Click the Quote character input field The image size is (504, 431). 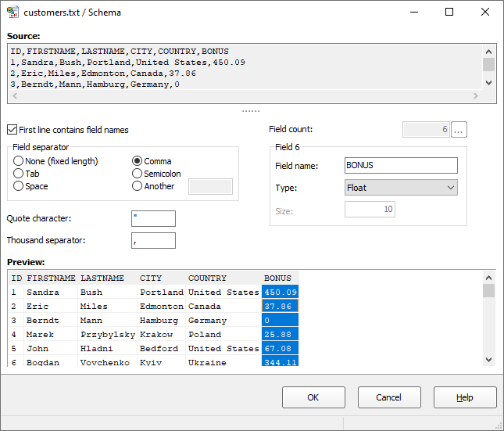153,219
